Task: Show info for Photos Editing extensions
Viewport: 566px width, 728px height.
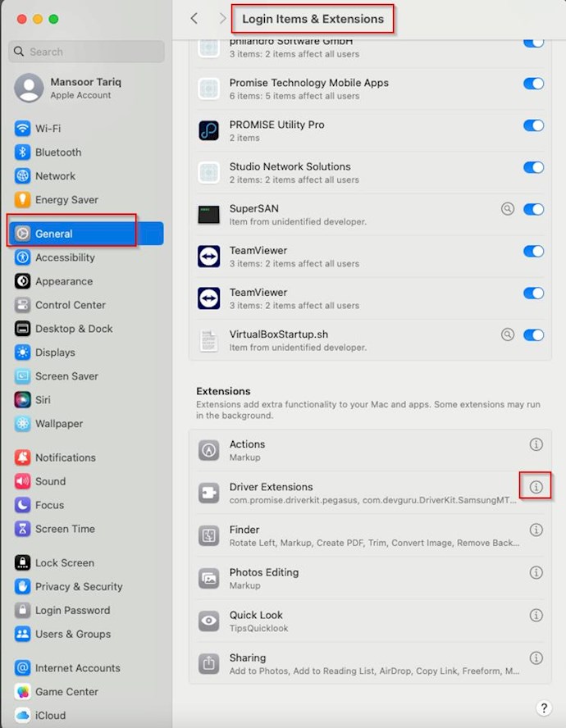Action: coord(536,572)
